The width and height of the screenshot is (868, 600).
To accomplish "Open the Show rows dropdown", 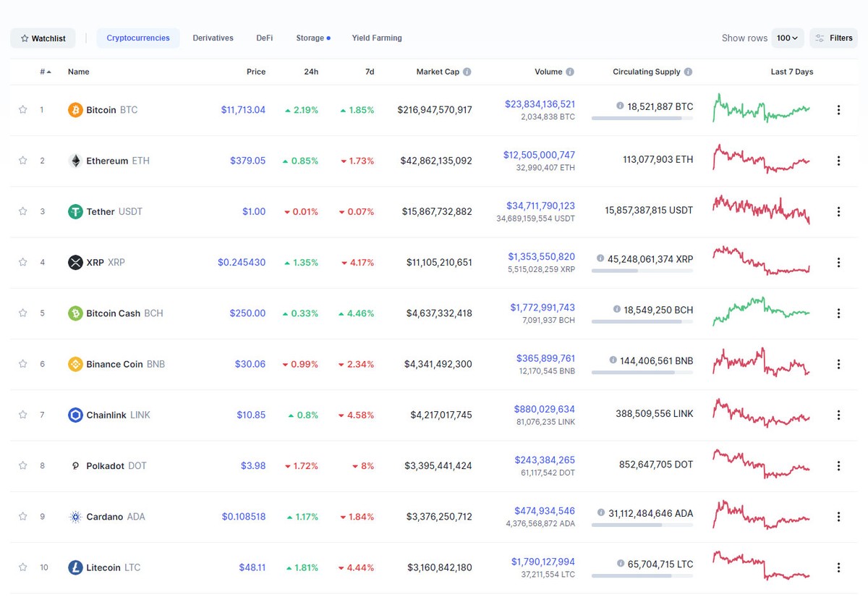I will tap(788, 38).
